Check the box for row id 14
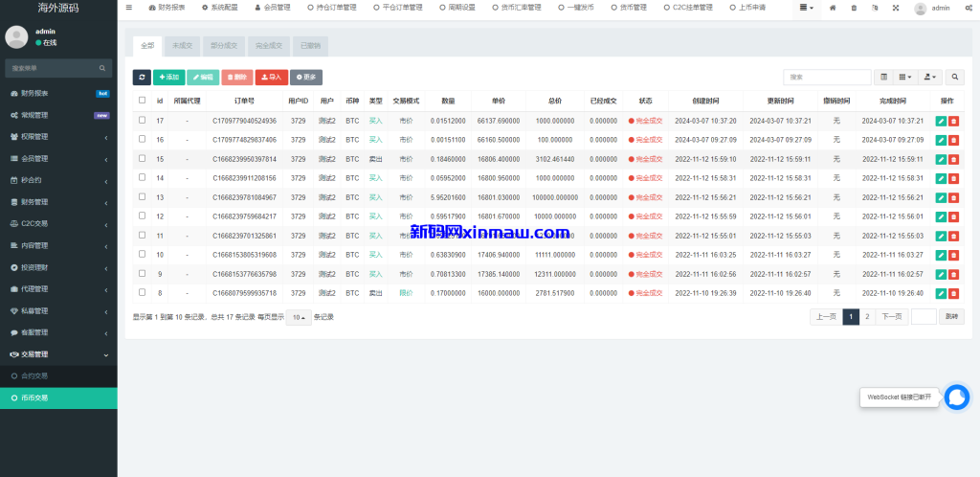This screenshot has height=477, width=980. pyautogui.click(x=142, y=177)
